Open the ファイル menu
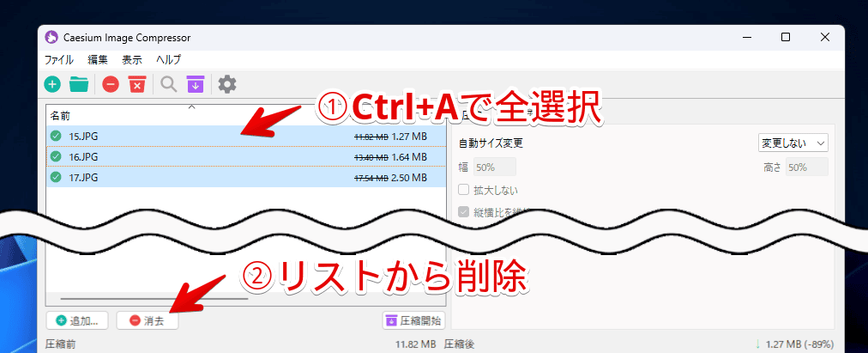The image size is (868, 353). pos(58,60)
